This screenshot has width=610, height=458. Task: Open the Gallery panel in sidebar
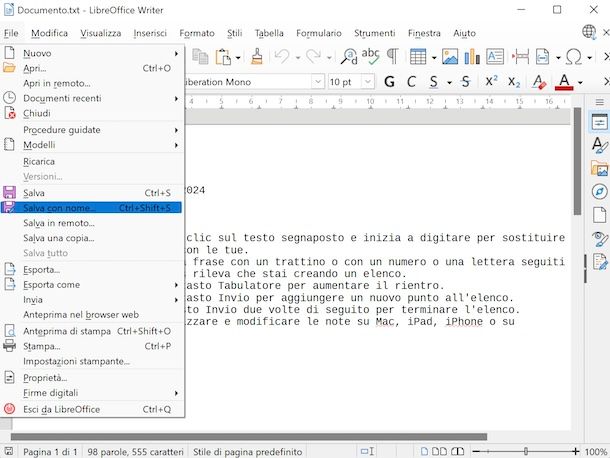pyautogui.click(x=599, y=169)
